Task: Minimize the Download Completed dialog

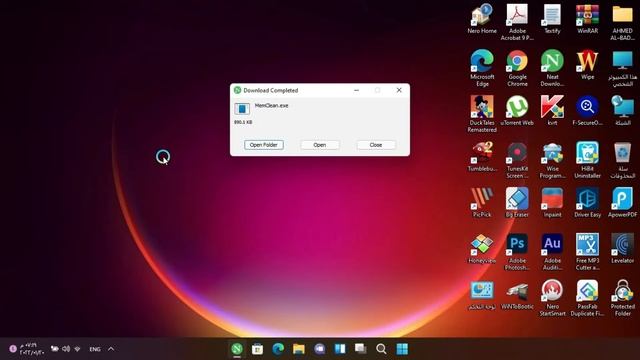Action: pos(356,90)
